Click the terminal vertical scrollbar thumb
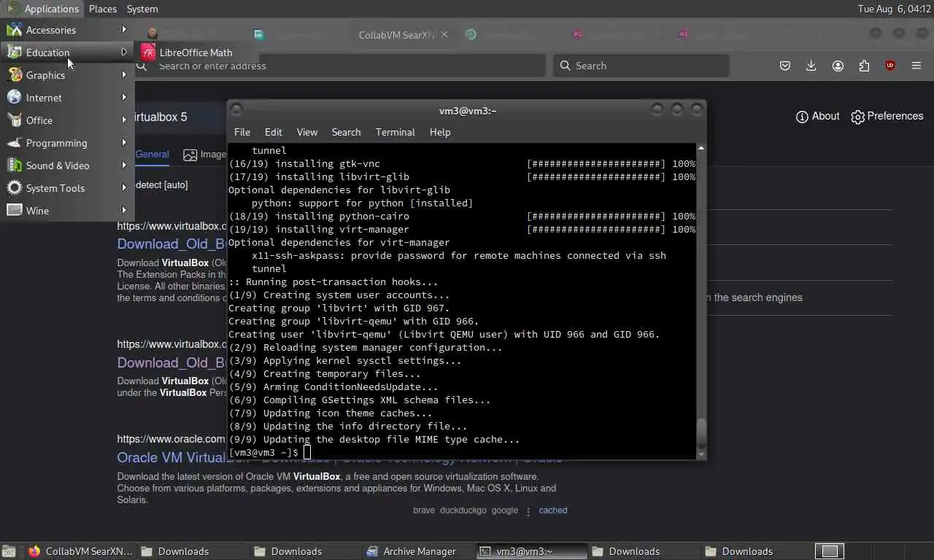 point(701,433)
